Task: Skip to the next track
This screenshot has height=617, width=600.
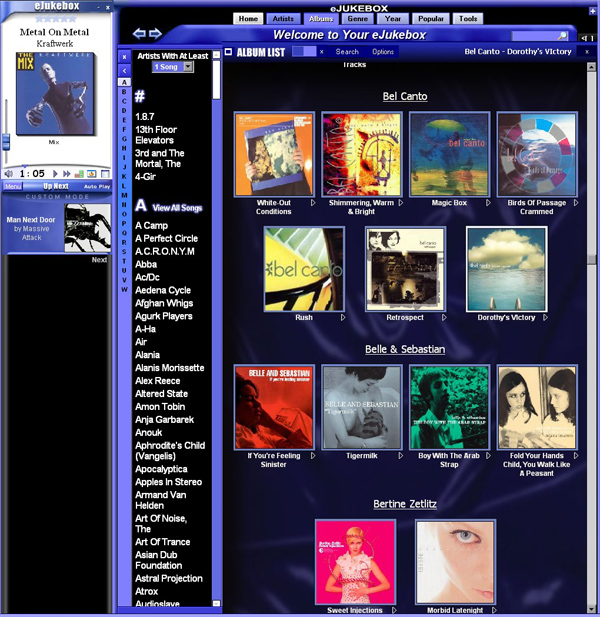Action: (x=67, y=174)
